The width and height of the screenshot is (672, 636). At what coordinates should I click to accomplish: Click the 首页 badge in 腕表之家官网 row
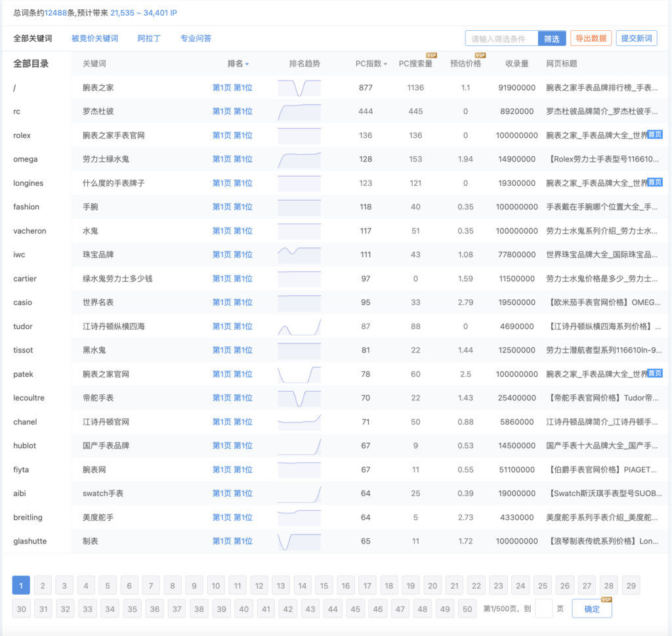coord(654,373)
